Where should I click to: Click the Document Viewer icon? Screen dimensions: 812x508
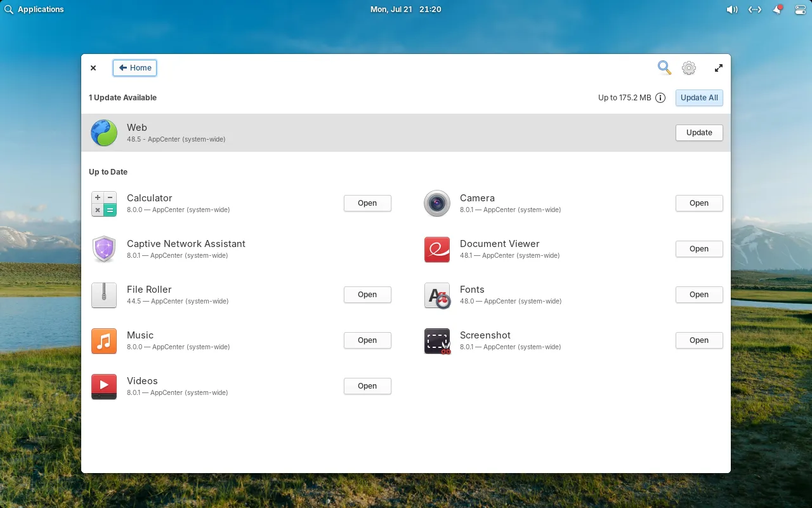(436, 249)
